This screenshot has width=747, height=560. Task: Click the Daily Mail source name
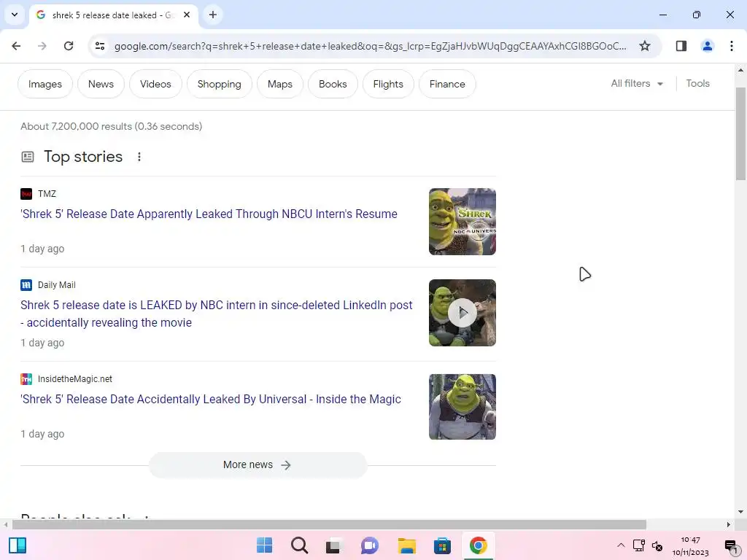click(x=57, y=285)
